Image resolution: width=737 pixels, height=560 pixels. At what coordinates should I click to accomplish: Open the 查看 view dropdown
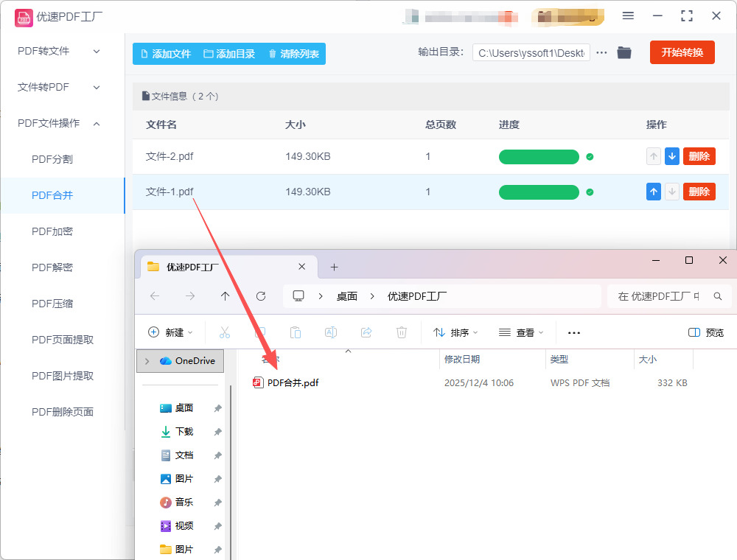tap(521, 332)
